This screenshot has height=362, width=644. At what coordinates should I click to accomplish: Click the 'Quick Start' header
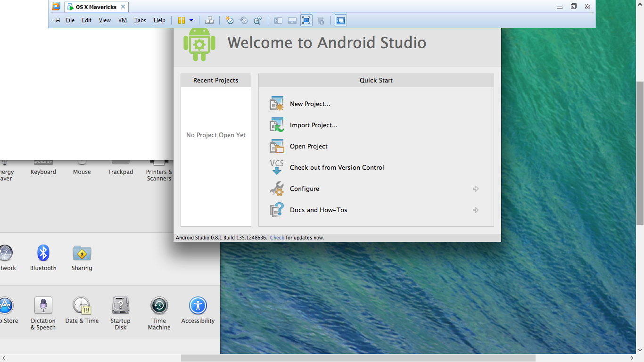(x=376, y=80)
